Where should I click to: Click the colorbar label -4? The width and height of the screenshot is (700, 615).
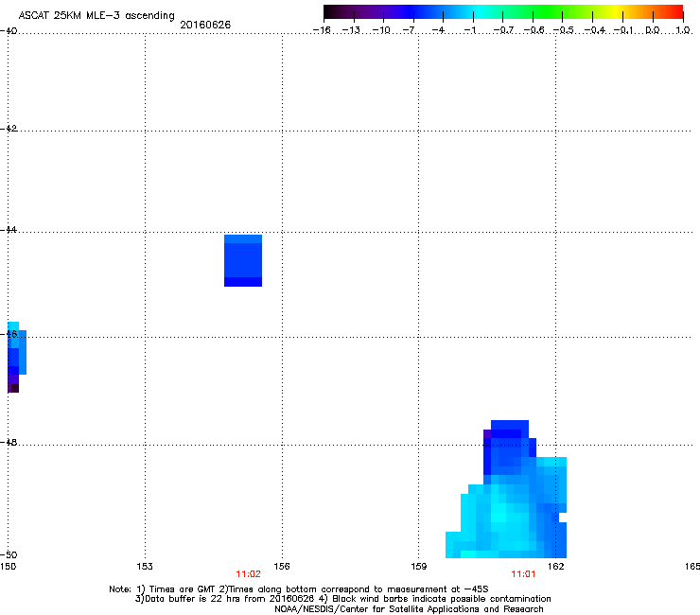pyautogui.click(x=438, y=30)
